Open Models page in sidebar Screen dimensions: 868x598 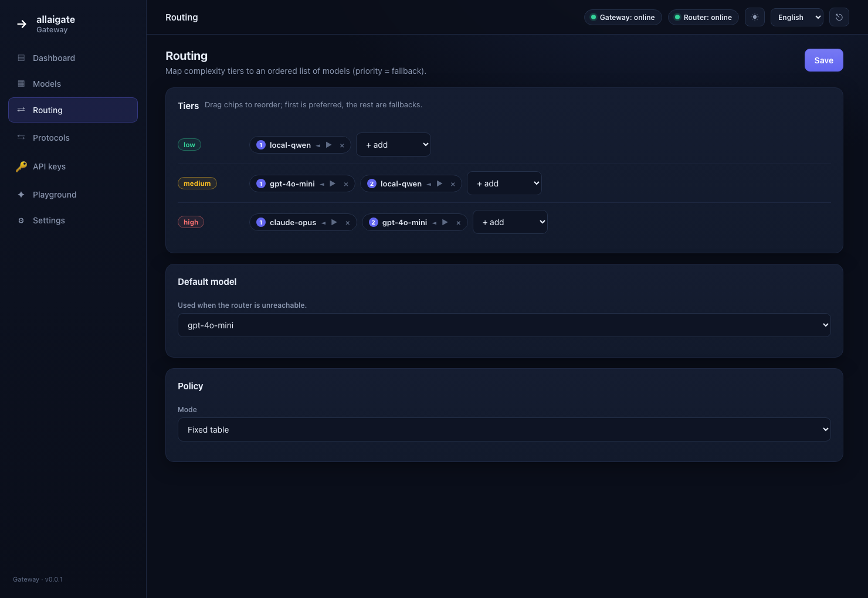(73, 84)
